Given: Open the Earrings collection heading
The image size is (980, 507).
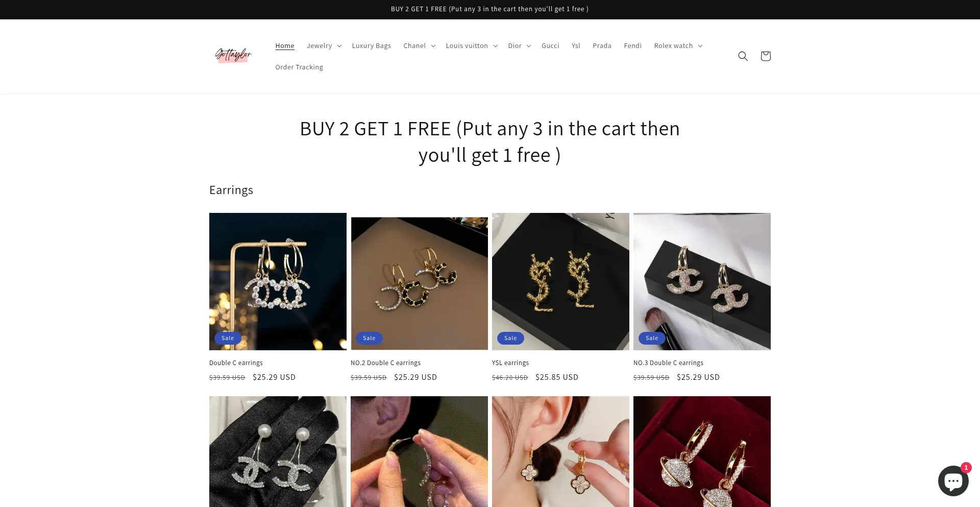Looking at the screenshot, I should 231,190.
